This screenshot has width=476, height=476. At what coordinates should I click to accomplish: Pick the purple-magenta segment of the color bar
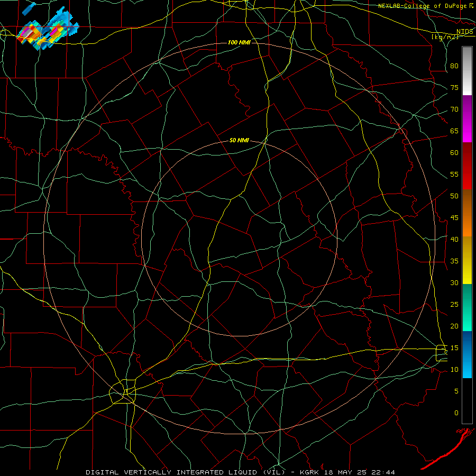point(467,118)
